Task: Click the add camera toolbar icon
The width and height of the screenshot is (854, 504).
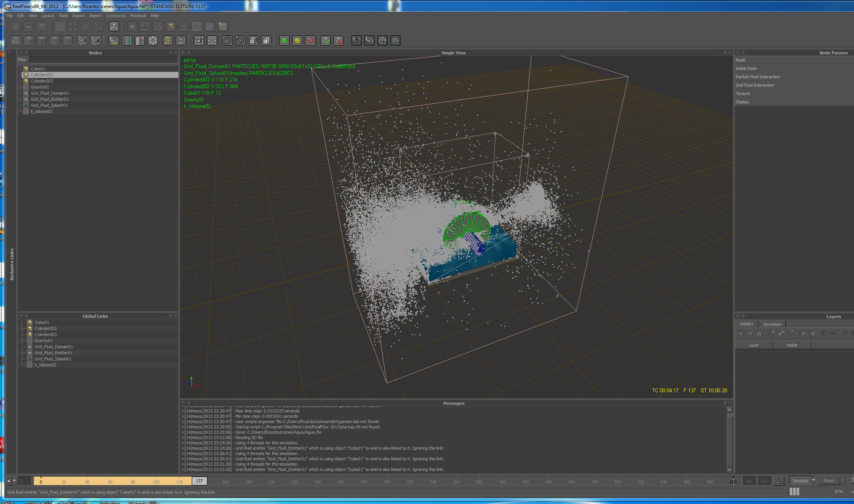Action: 197,27
